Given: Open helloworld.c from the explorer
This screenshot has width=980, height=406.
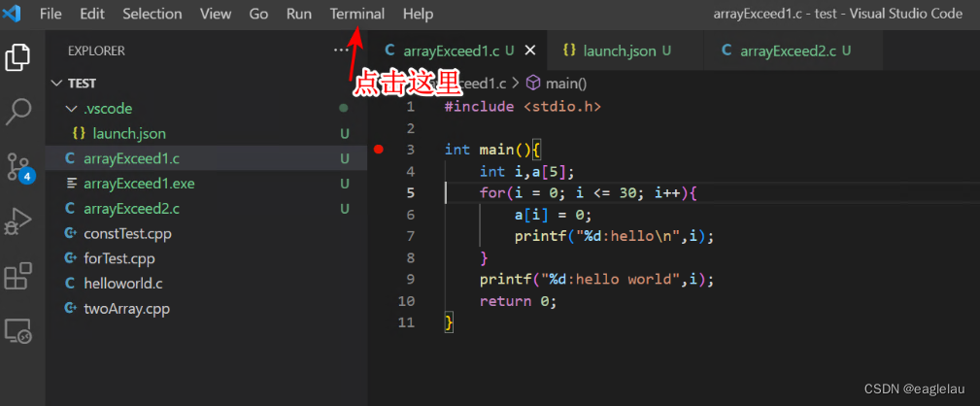Looking at the screenshot, I should click(206, 284).
